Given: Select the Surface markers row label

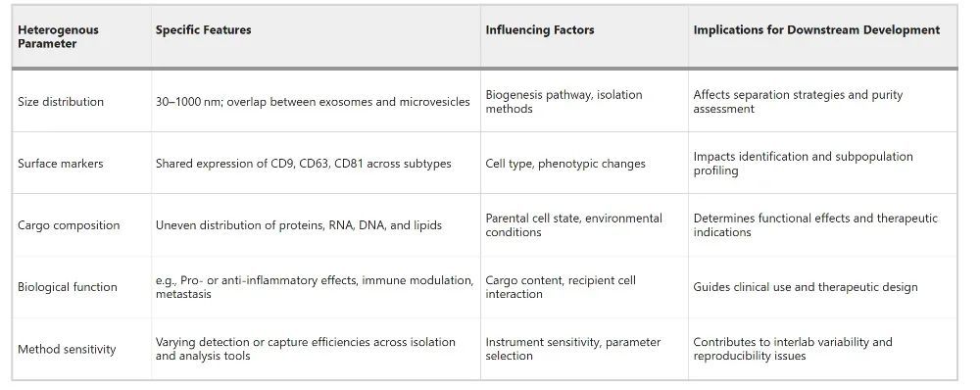Looking at the screenshot, I should 60,164.
